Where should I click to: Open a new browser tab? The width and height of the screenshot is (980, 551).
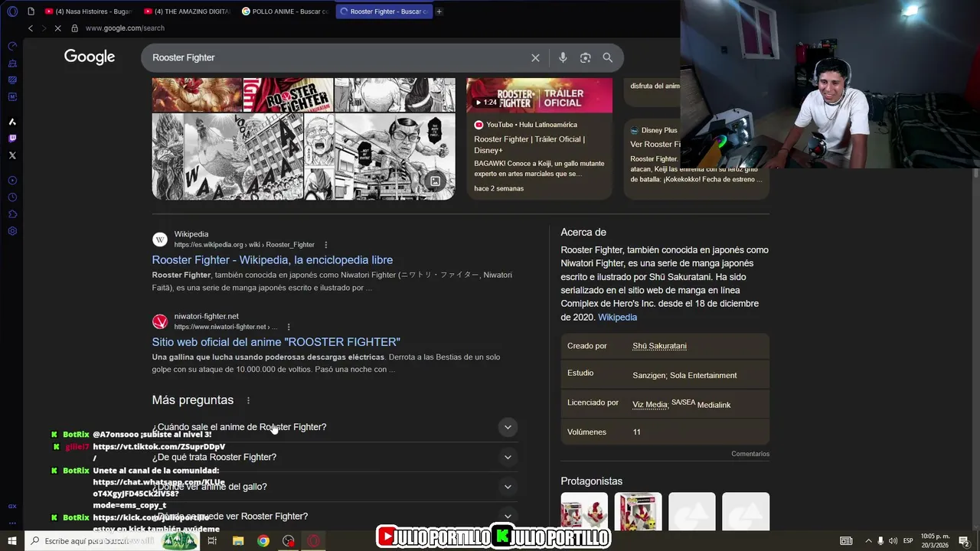(439, 11)
